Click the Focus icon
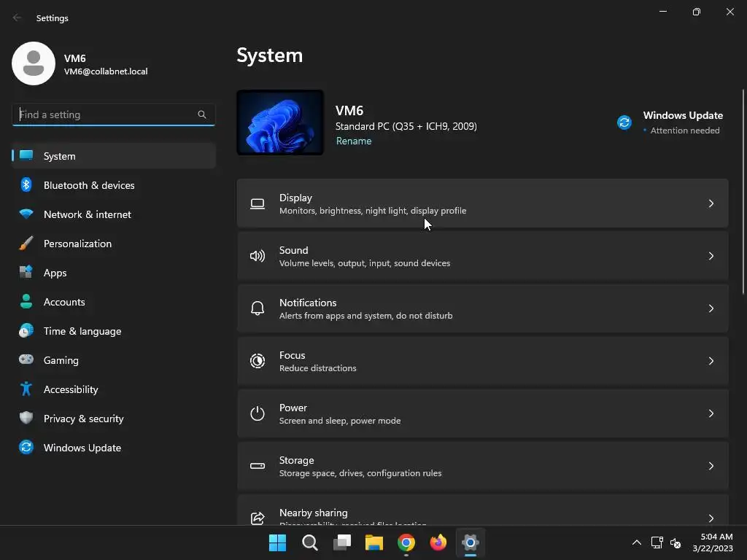 point(258,361)
